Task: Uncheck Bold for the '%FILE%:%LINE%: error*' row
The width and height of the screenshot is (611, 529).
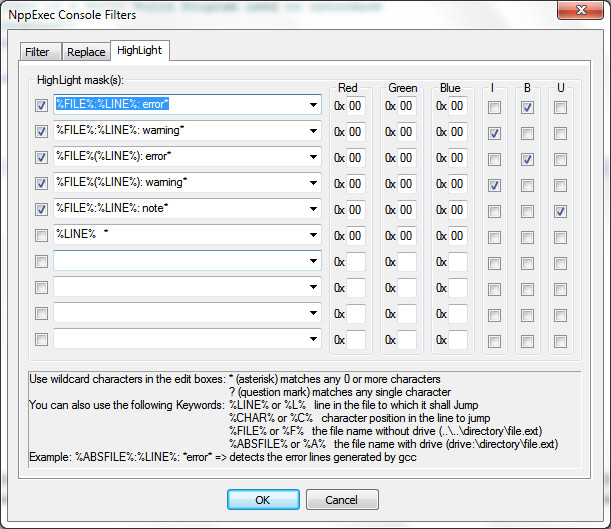Action: [x=527, y=107]
